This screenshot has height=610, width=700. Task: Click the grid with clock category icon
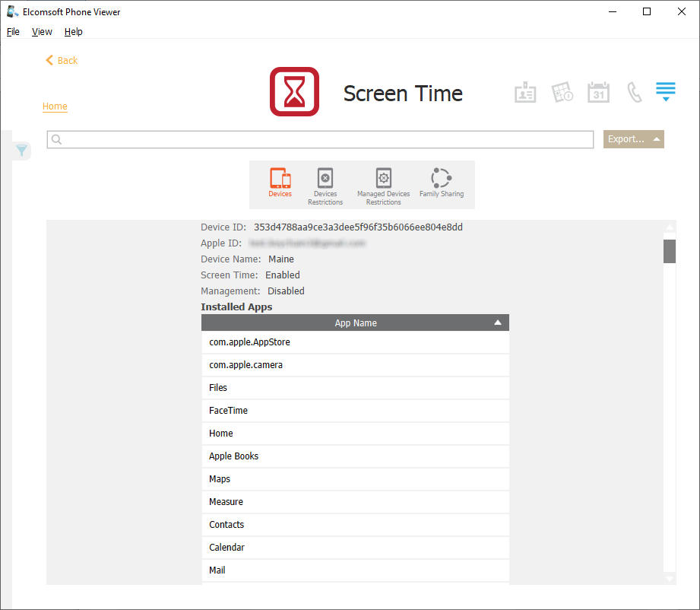tap(562, 93)
